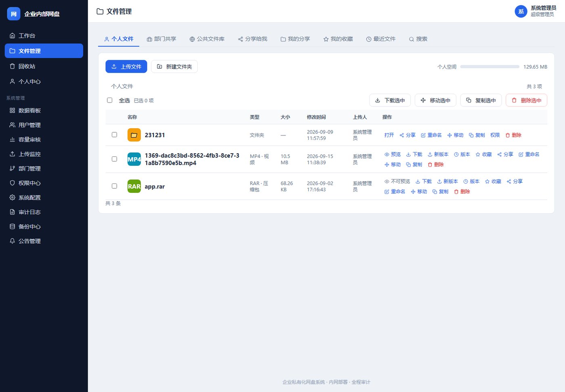Click 下载选中 button
The image size is (565, 392).
(x=390, y=100)
